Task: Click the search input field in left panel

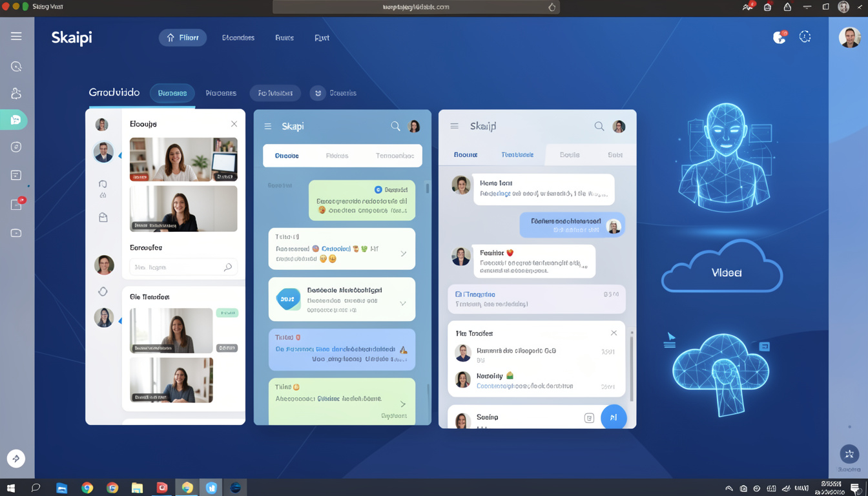Action: click(x=178, y=267)
